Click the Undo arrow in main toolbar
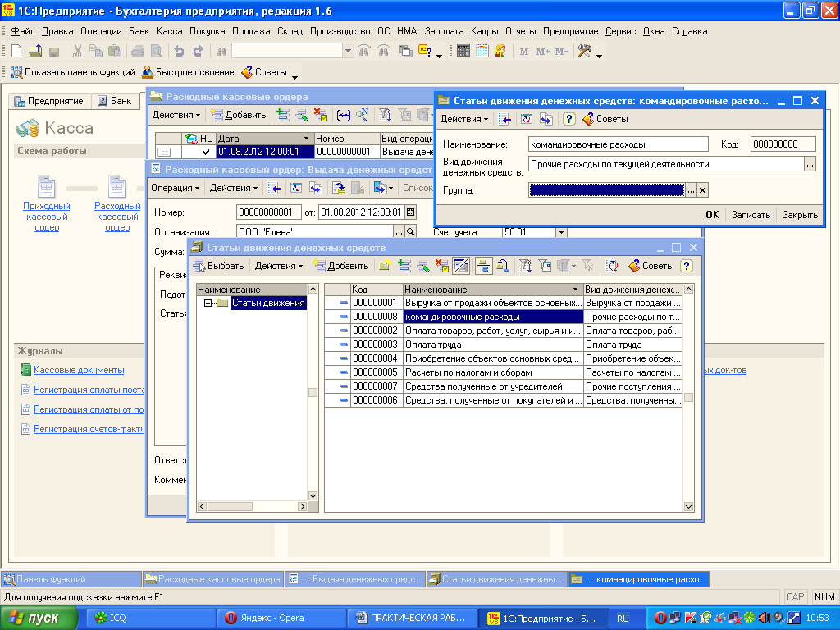840x630 pixels. click(179, 52)
